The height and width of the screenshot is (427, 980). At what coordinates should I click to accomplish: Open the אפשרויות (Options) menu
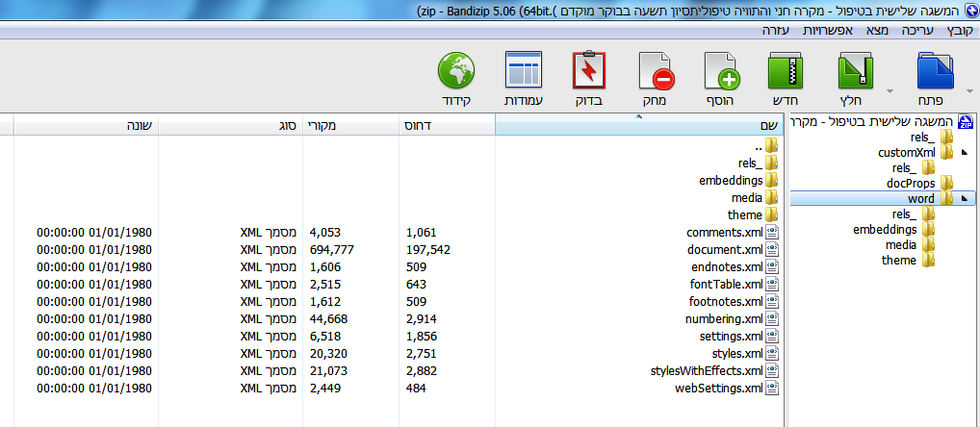(x=828, y=30)
